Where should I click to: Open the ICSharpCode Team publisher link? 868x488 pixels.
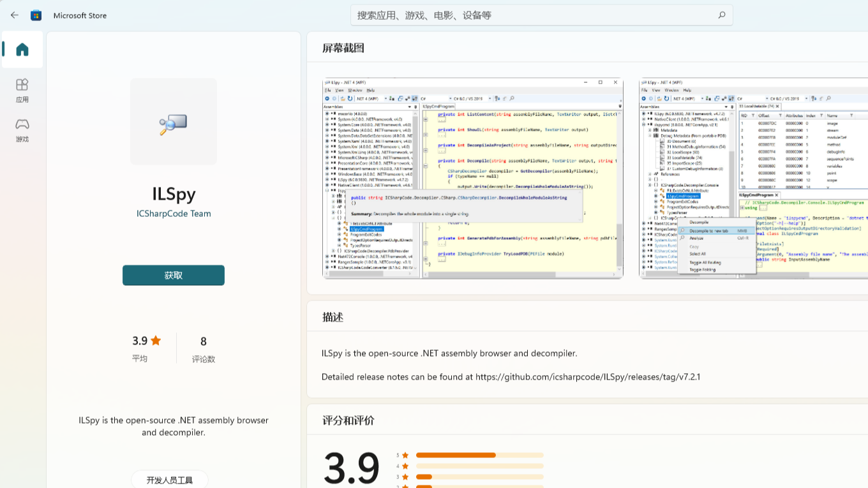(174, 214)
